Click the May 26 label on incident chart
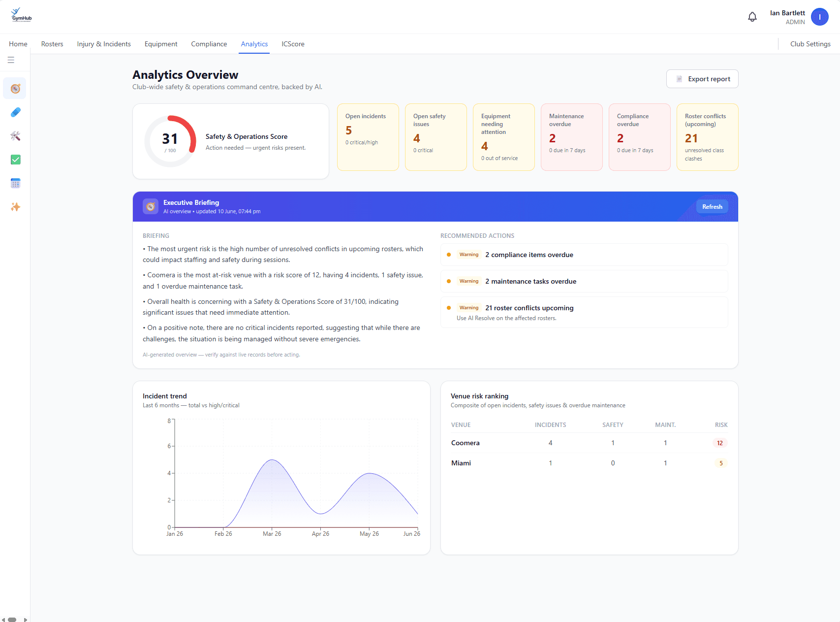The image size is (840, 622). 369,534
